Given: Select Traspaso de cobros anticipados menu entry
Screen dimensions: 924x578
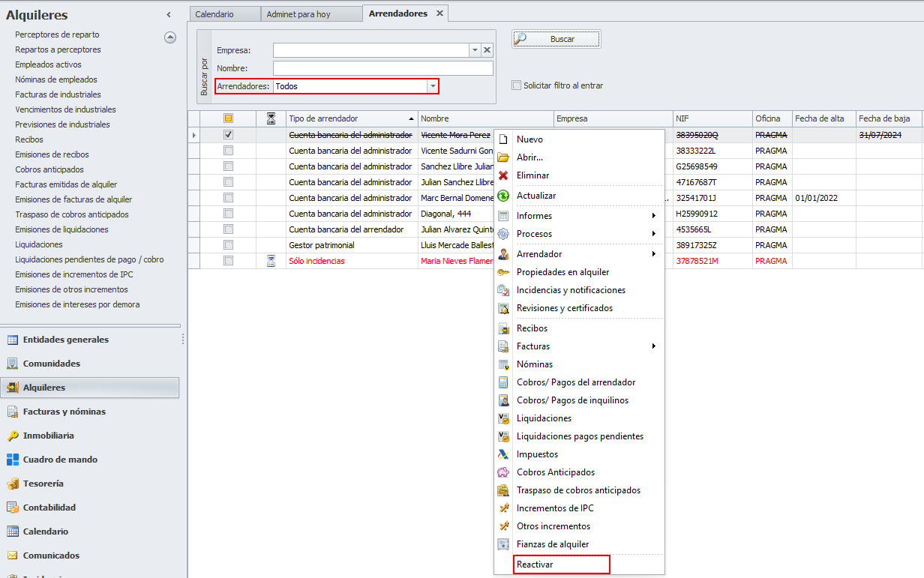Looking at the screenshot, I should tap(578, 490).
